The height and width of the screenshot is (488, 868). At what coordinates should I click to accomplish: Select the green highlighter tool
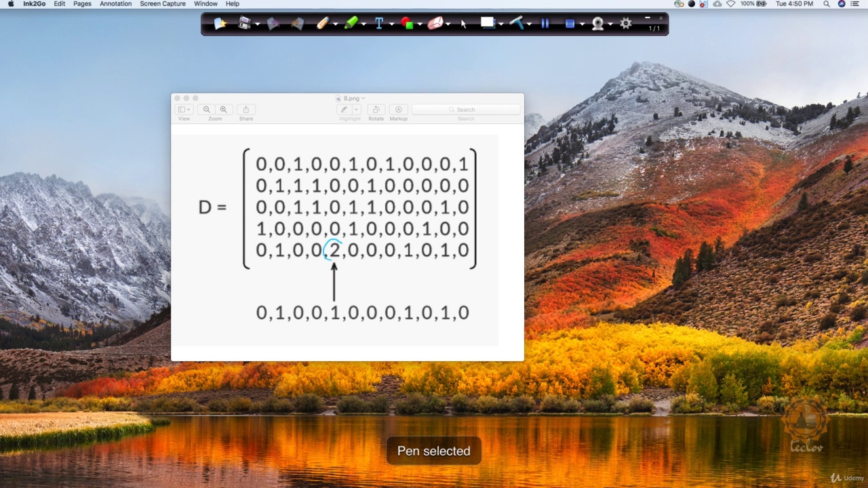click(351, 24)
